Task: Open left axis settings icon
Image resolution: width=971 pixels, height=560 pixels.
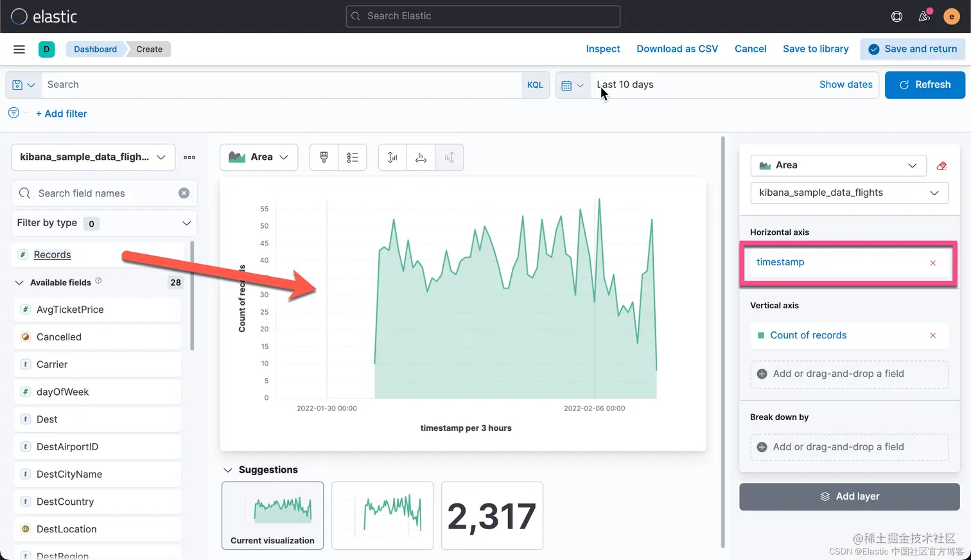Action: coord(392,157)
